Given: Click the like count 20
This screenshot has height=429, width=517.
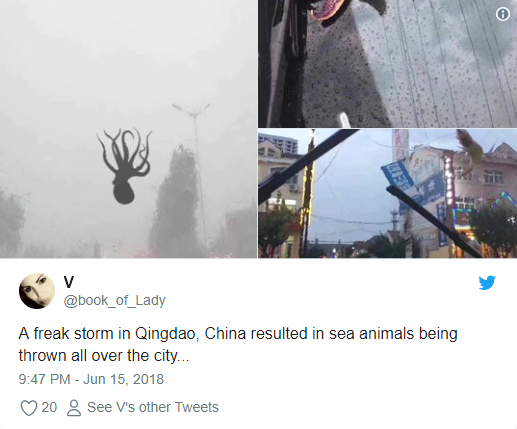Looking at the screenshot, I should pyautogui.click(x=49, y=407).
